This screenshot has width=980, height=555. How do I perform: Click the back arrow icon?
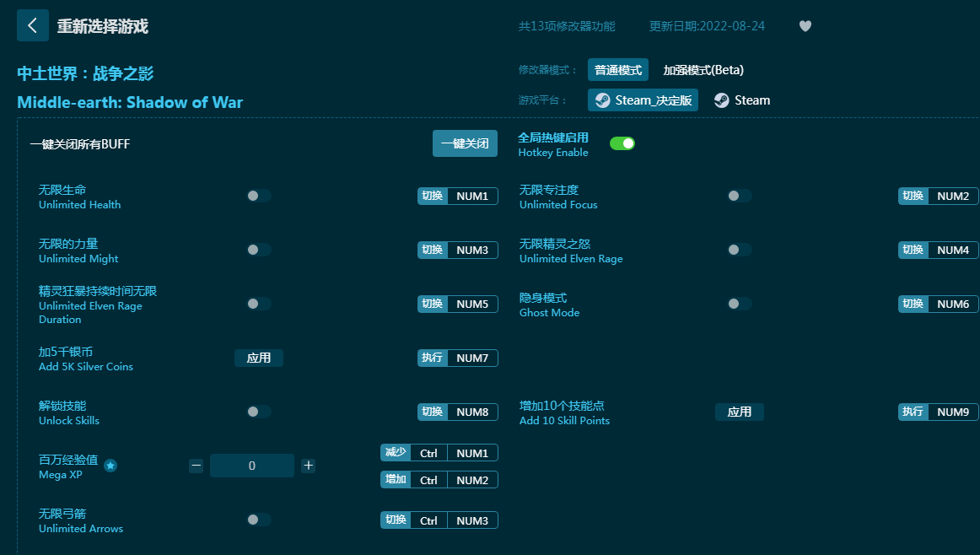point(33,25)
